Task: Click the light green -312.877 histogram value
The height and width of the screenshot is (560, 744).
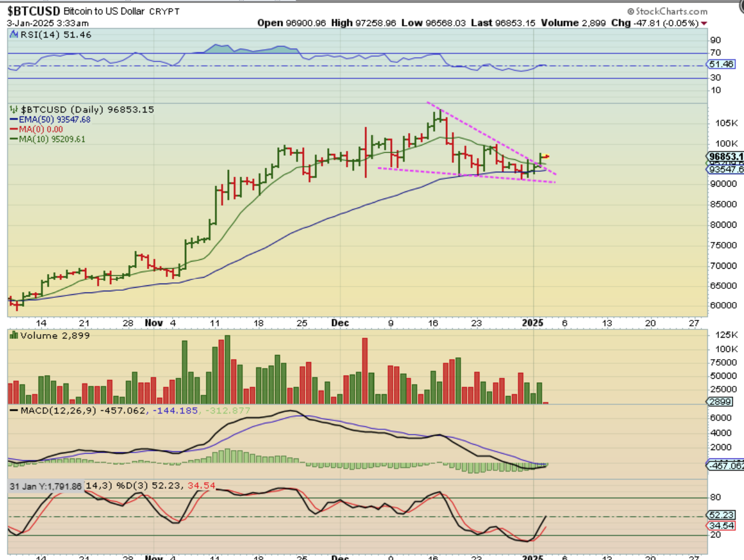Action: click(229, 411)
